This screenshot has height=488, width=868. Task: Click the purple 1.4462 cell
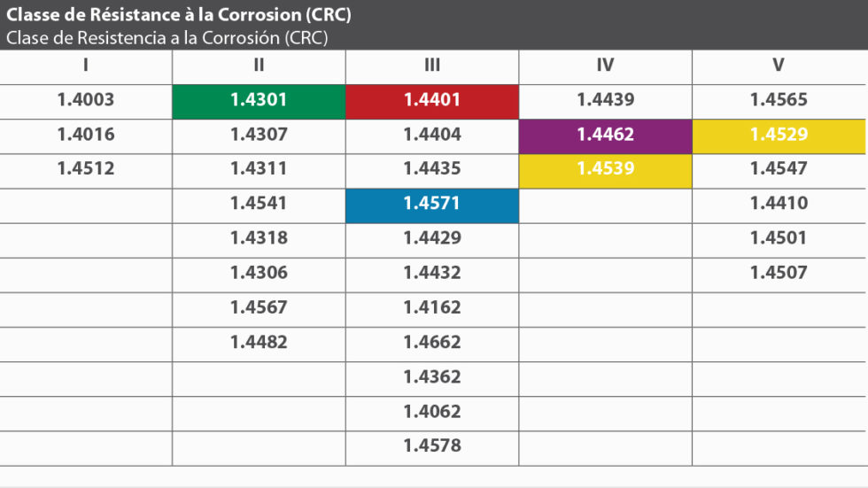(605, 136)
